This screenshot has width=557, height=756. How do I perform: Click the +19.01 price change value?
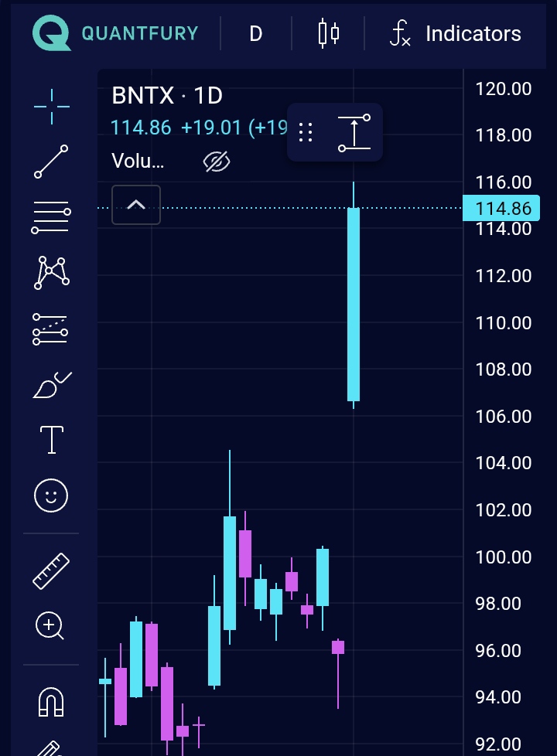pos(211,128)
